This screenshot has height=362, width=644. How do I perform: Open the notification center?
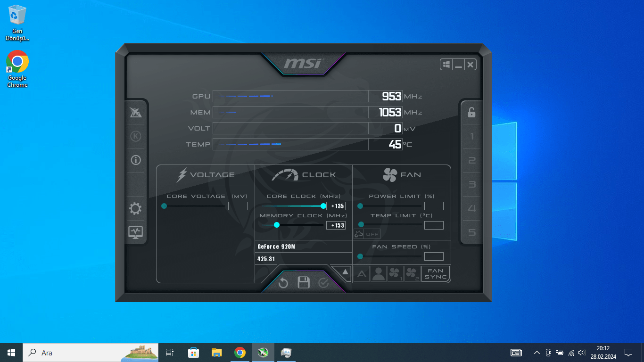pyautogui.click(x=628, y=353)
